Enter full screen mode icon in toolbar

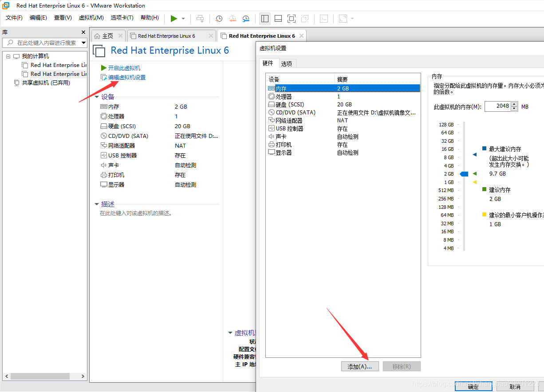point(292,18)
